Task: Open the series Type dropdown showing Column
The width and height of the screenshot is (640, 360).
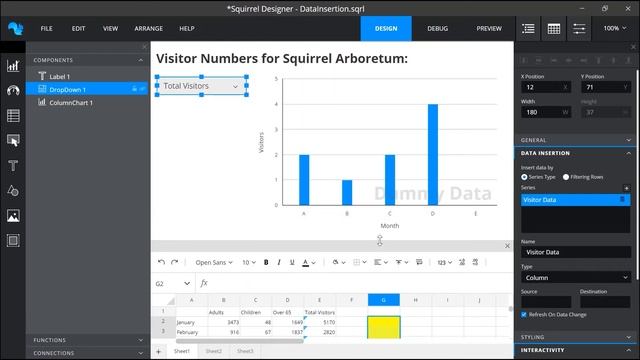Action: click(576, 278)
